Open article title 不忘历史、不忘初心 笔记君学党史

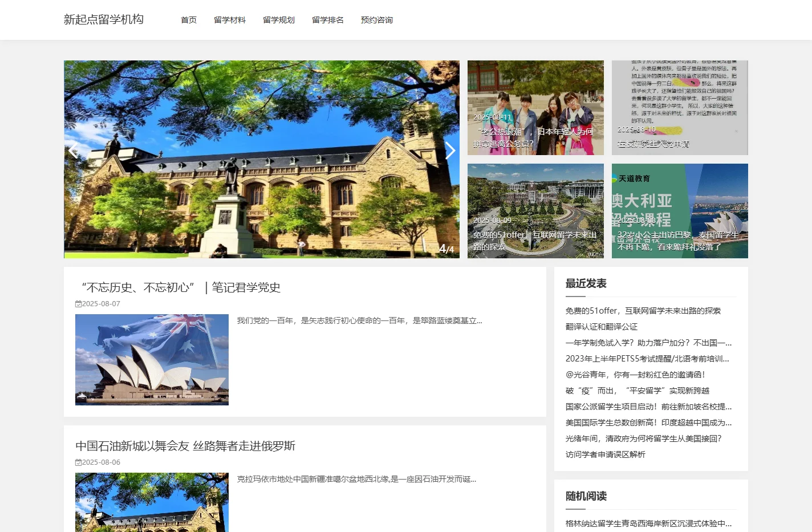[178, 287]
